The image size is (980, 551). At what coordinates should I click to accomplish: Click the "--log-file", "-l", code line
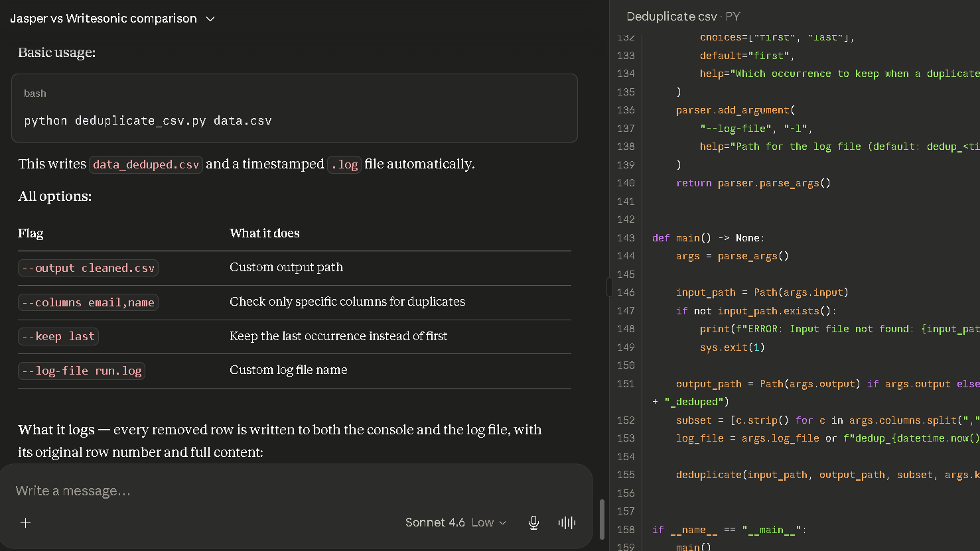point(756,129)
